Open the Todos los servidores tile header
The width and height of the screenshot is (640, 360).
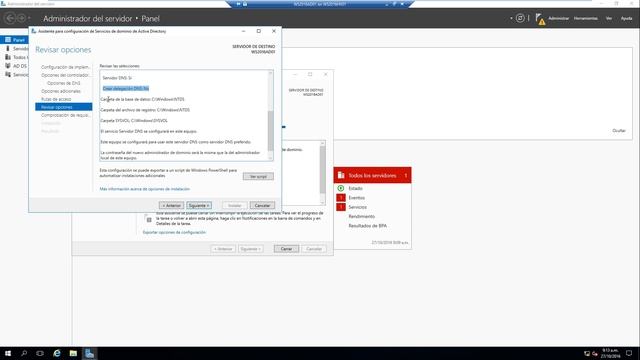[x=372, y=175]
